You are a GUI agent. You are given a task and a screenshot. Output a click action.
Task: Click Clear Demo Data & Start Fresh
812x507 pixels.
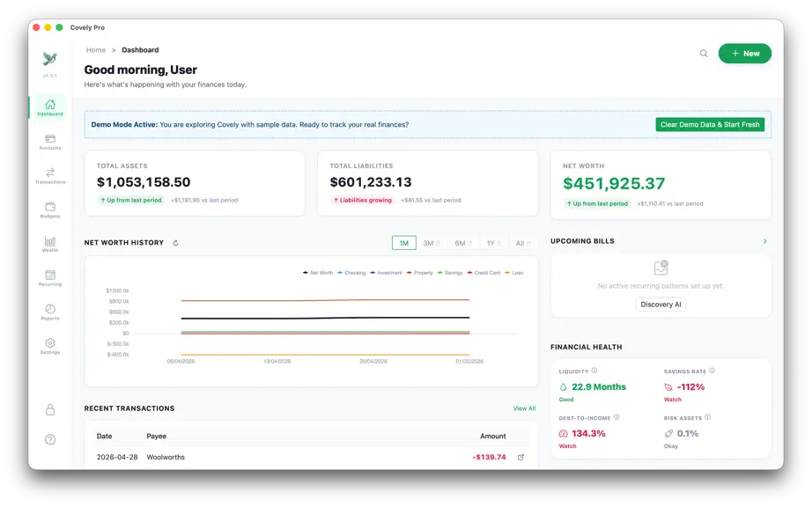pos(710,125)
